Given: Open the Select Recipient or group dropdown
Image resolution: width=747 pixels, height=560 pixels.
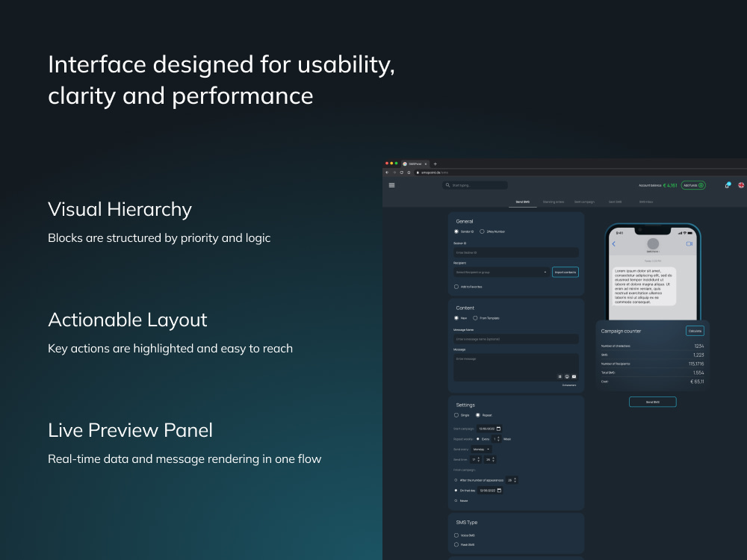Looking at the screenshot, I should coord(501,273).
